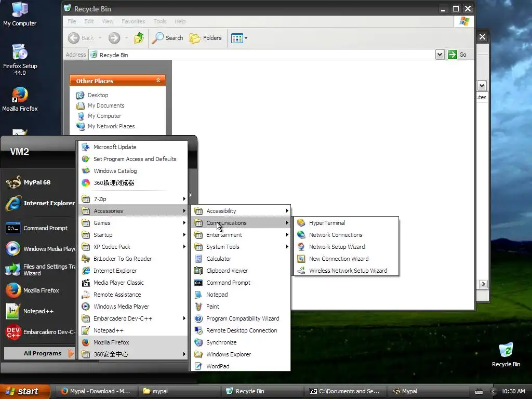The height and width of the screenshot is (399, 532).
Task: Open My Computer desktop icon
Action: tap(20, 14)
